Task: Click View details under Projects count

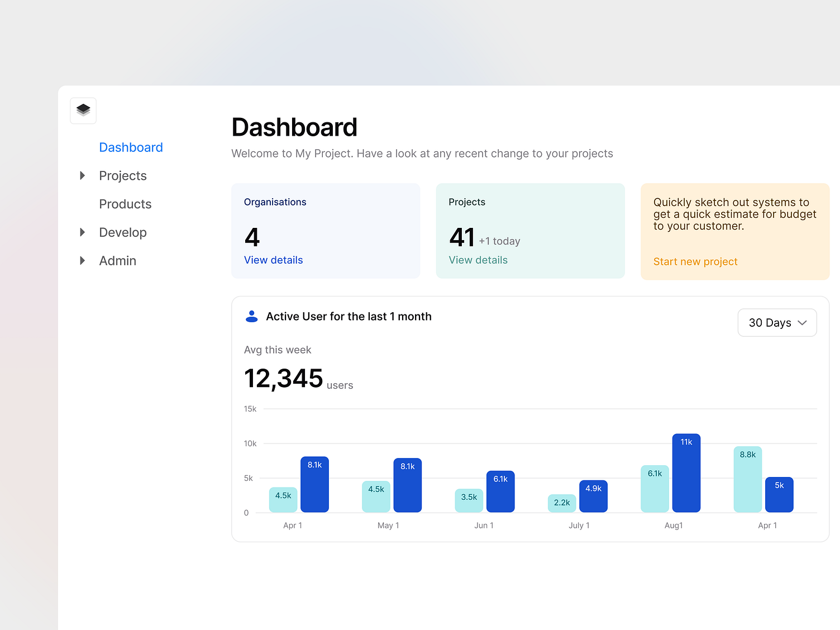Action: pyautogui.click(x=478, y=260)
